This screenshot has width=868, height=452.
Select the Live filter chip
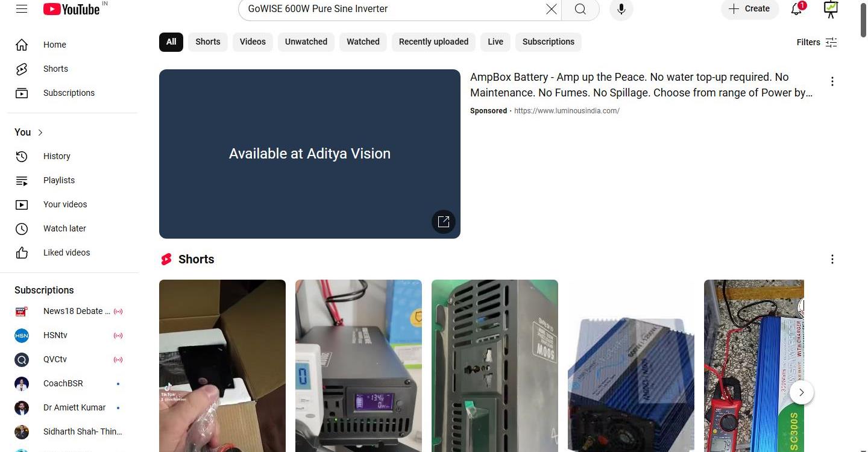495,42
